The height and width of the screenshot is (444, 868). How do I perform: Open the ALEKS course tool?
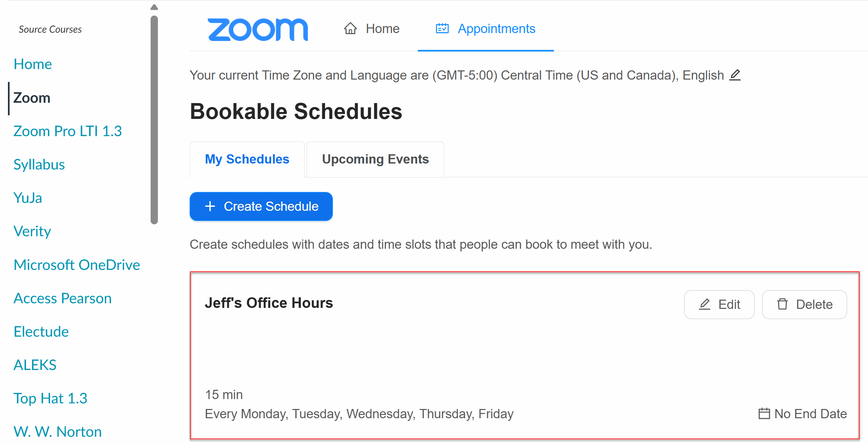[35, 364]
